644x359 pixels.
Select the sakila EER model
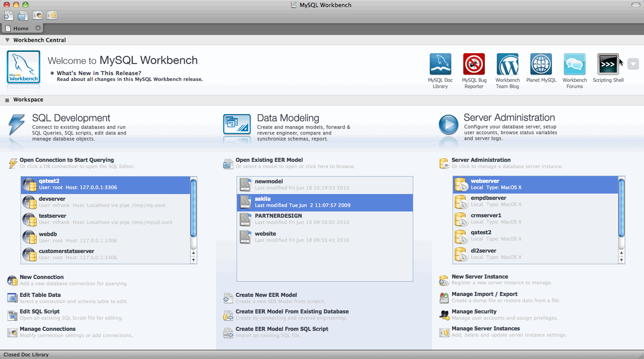coord(325,202)
